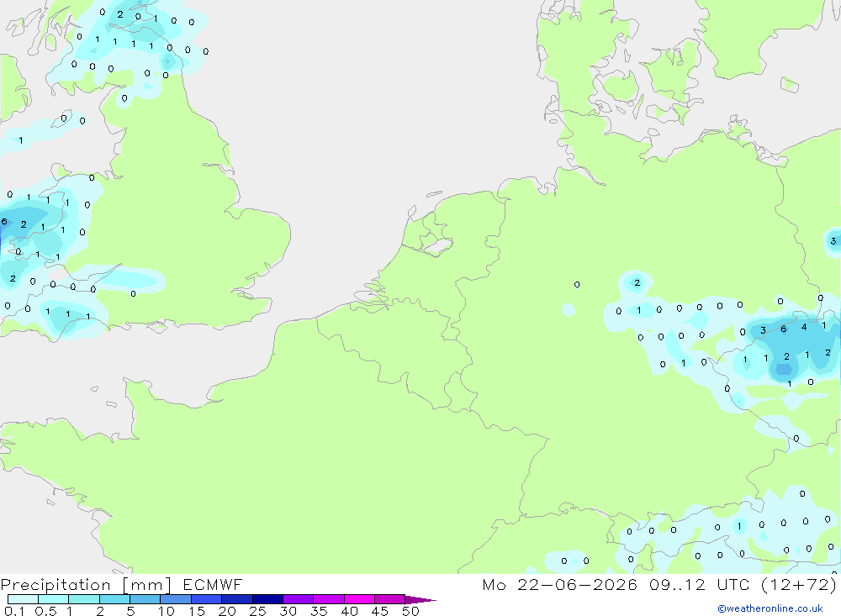This screenshot has width=841, height=616.
Task: Click the '4' precipitation value on the map
Action: [803, 327]
